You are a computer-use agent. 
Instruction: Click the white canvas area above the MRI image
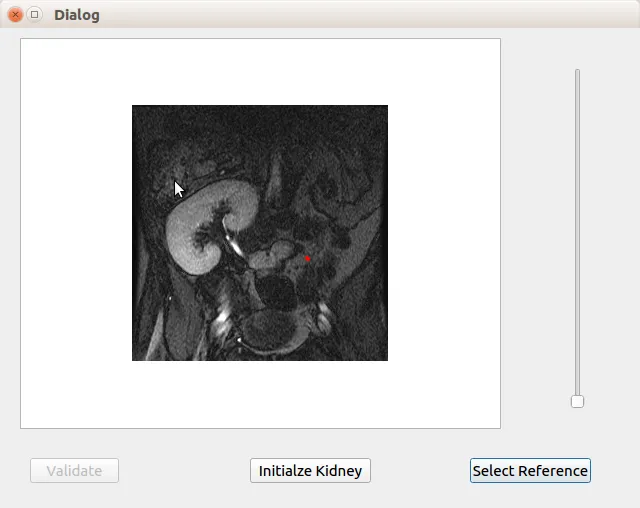pyautogui.click(x=260, y=72)
